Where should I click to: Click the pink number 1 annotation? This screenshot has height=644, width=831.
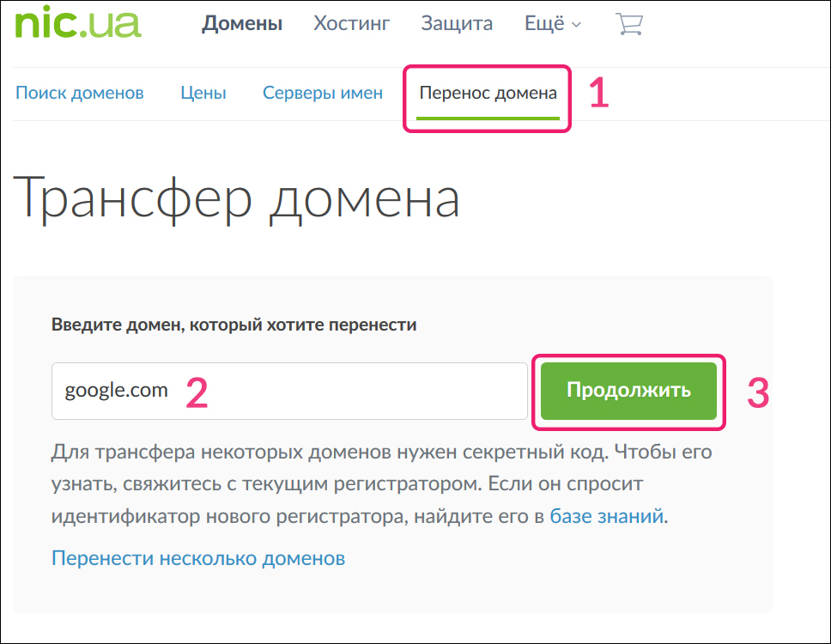click(598, 94)
